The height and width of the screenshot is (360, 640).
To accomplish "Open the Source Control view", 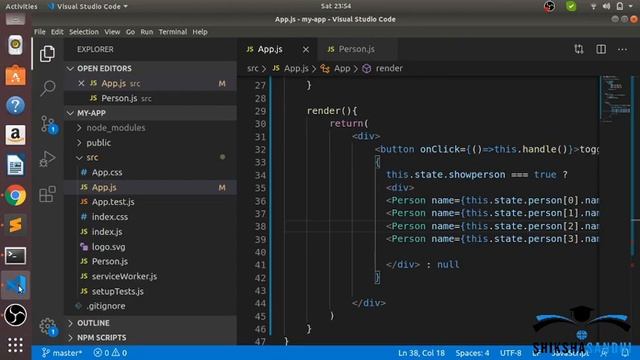I will click(48, 124).
